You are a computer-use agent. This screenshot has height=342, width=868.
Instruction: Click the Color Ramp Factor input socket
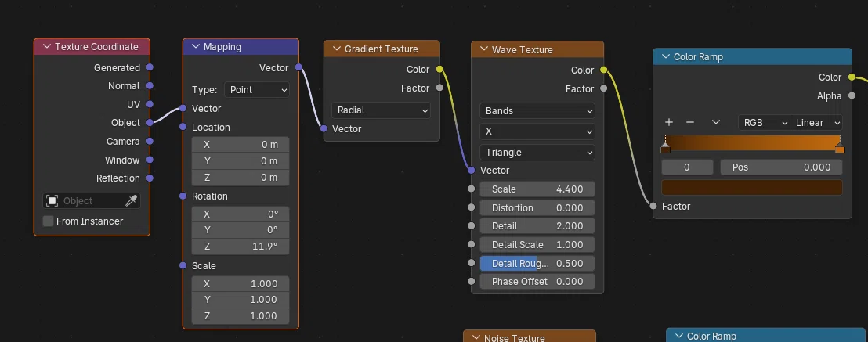653,206
